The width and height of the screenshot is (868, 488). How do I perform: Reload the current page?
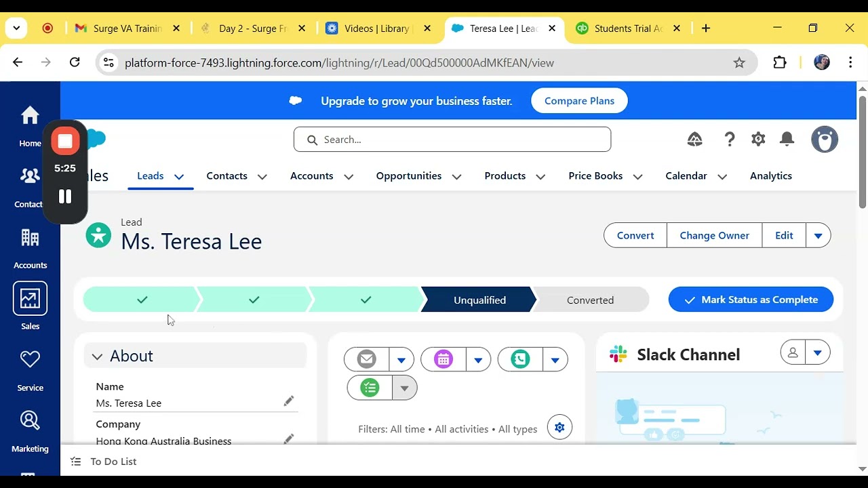pos(75,62)
